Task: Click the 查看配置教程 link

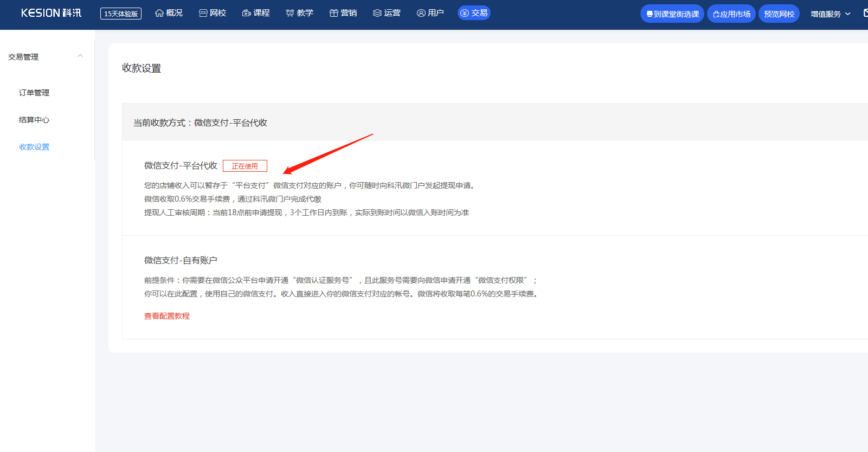Action: point(167,316)
